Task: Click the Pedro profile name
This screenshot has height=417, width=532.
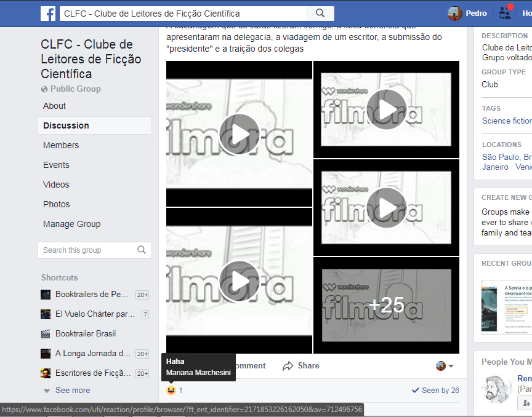Action: point(476,14)
